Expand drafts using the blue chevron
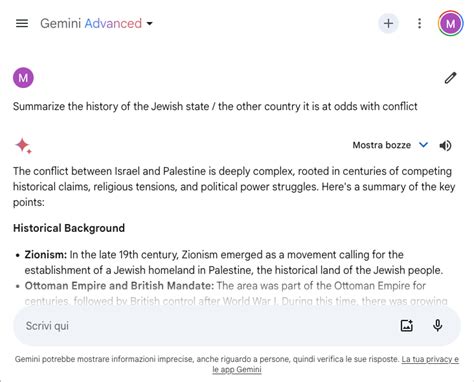The height and width of the screenshot is (382, 474). [423, 145]
